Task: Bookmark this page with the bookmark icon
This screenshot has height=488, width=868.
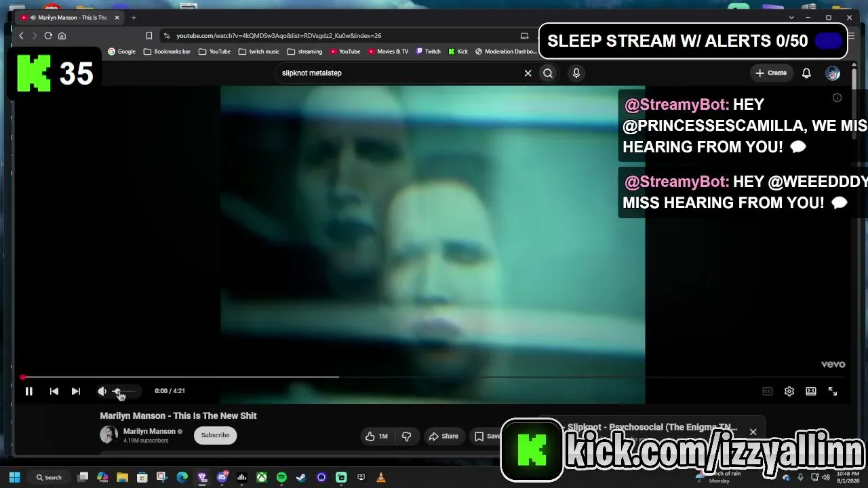Action: (x=149, y=36)
